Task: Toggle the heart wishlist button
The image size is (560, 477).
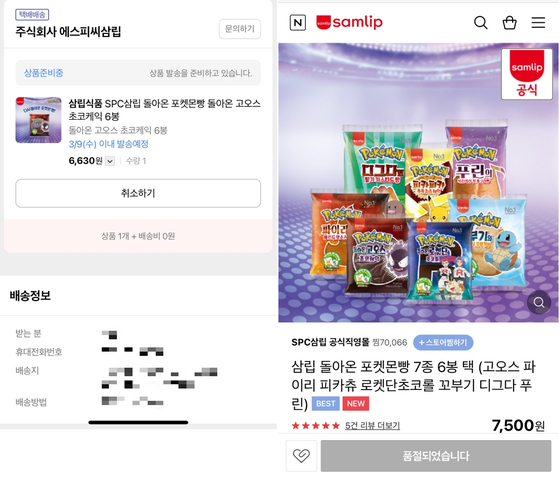Action: (x=301, y=456)
